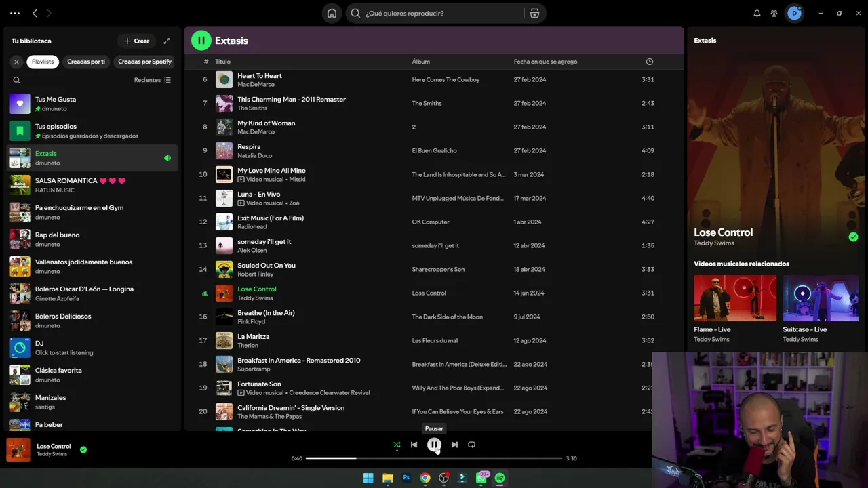Pause playback from bottom player controls
This screenshot has width=868, height=488.
434,445
